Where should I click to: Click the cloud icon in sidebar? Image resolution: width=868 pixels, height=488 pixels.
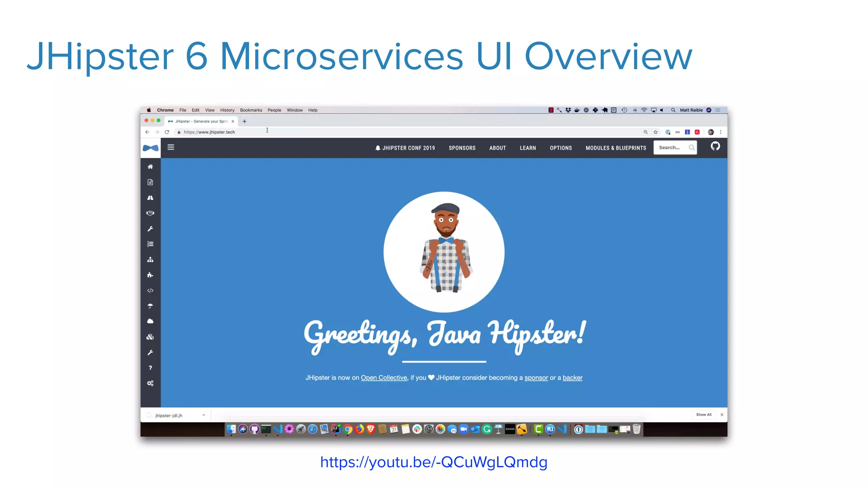point(150,321)
